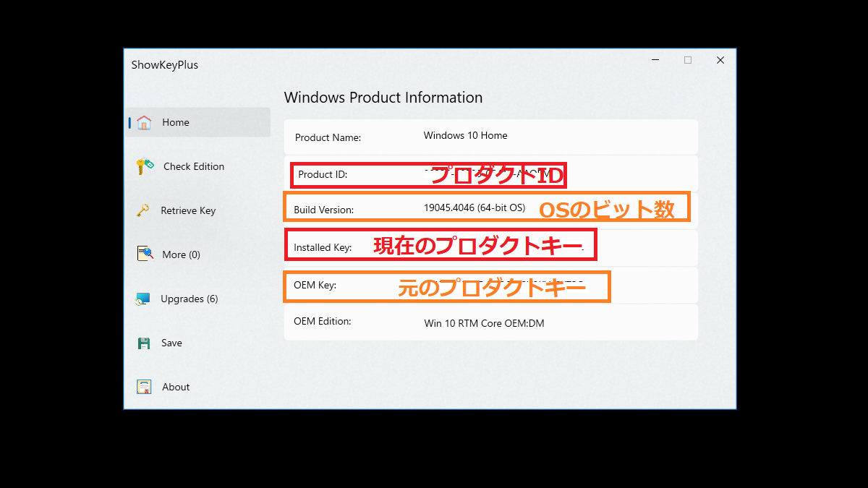Screen dimensions: 868x488
Task: Click the Upgrades monitor icon
Action: [143, 299]
